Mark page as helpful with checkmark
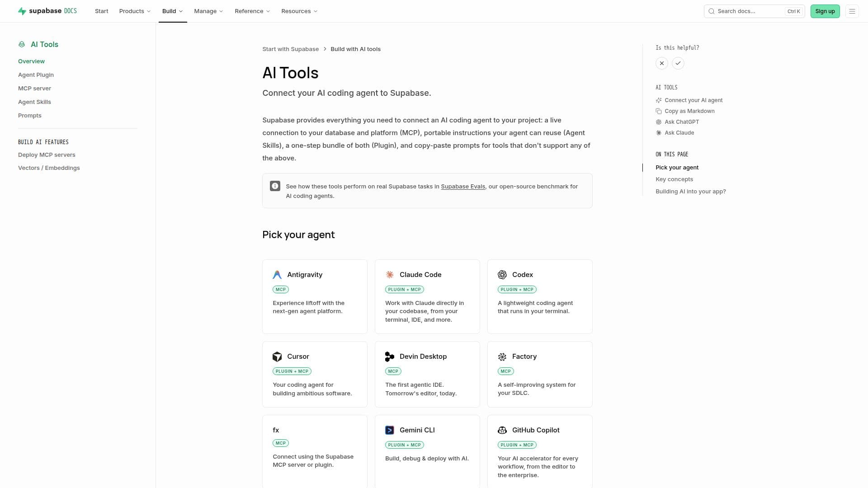The image size is (868, 488). point(678,63)
